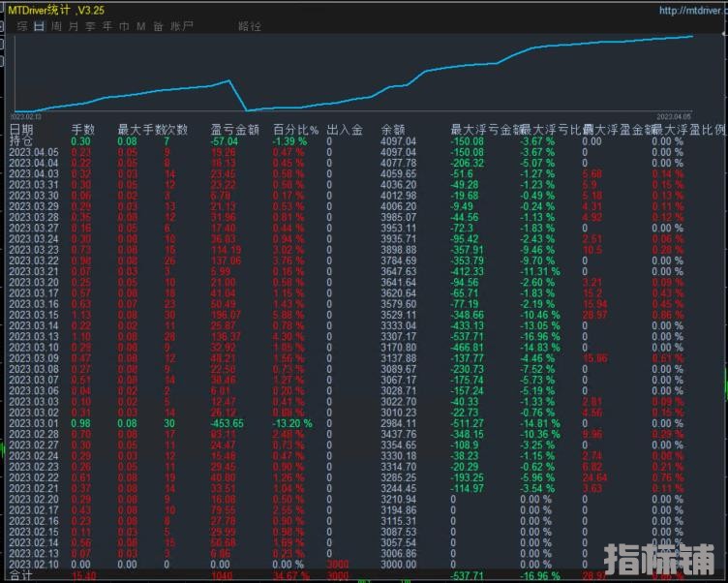Click the -1.39 % percentage value

[289, 141]
